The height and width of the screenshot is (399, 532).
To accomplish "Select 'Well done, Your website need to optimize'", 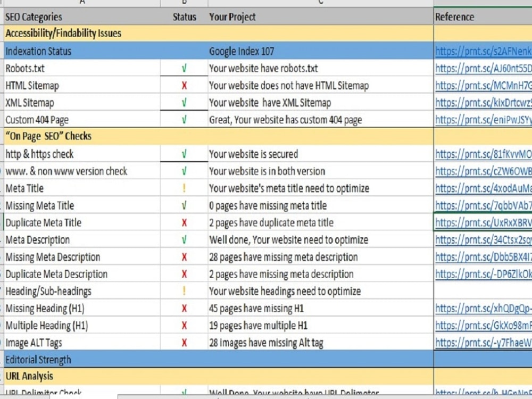I will (321, 239).
